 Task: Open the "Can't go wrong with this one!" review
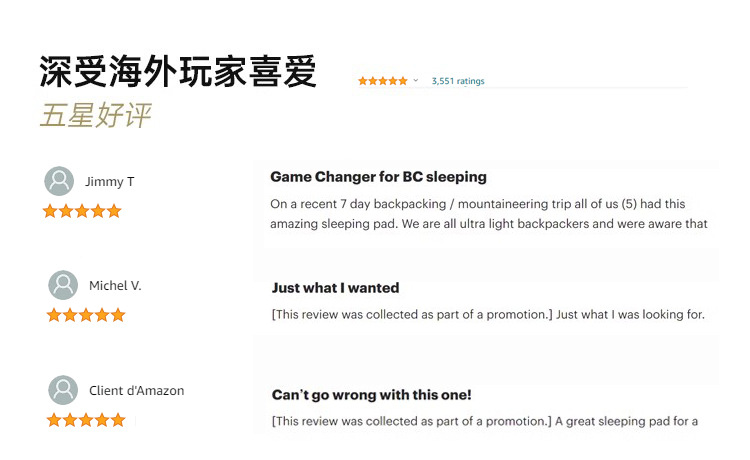click(x=371, y=395)
